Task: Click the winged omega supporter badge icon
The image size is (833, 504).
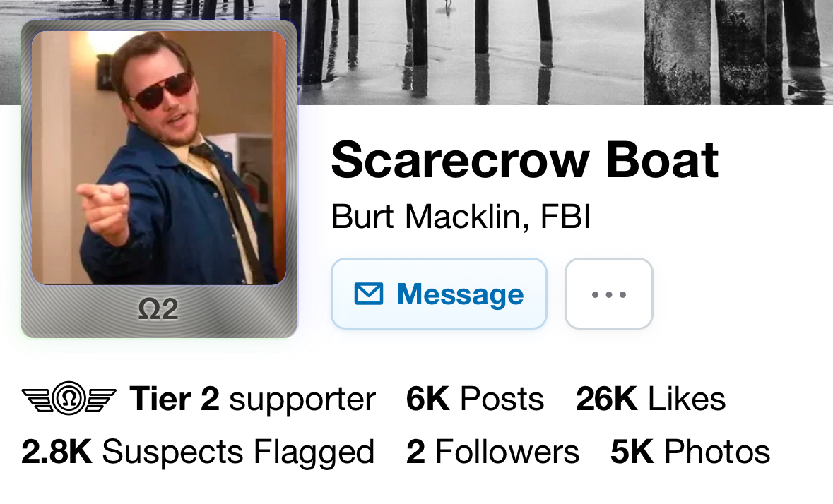Action: pos(69,398)
